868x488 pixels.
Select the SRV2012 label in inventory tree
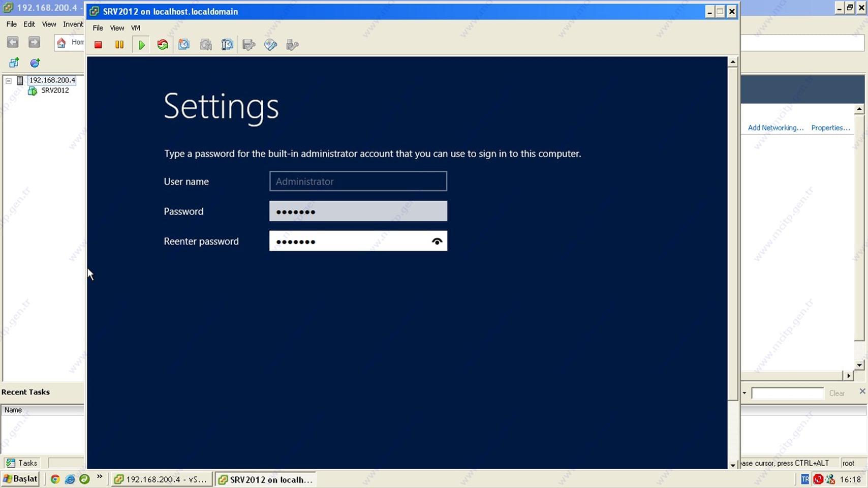(x=55, y=90)
